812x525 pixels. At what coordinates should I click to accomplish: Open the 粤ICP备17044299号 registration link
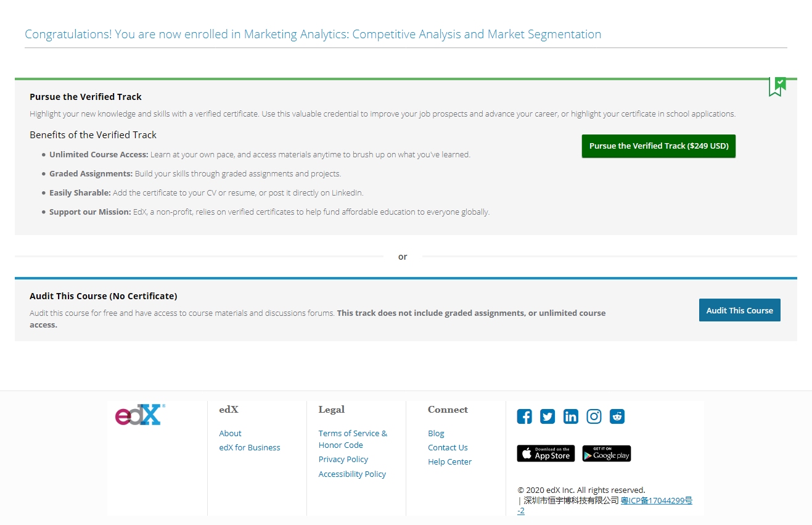coord(656,501)
